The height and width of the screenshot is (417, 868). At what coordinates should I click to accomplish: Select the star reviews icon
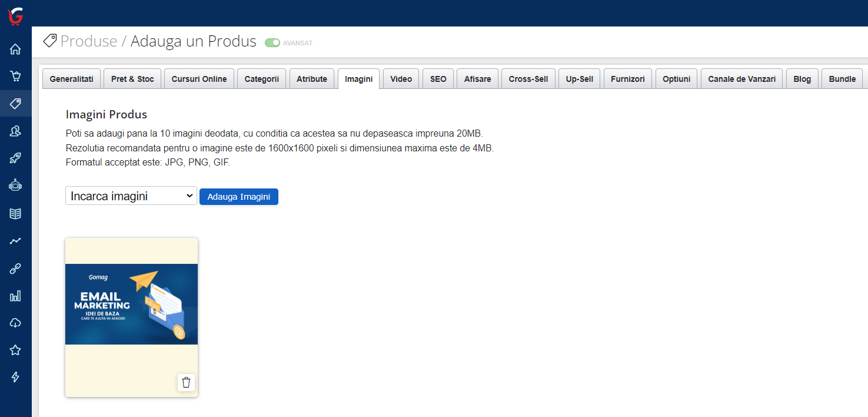(15, 350)
